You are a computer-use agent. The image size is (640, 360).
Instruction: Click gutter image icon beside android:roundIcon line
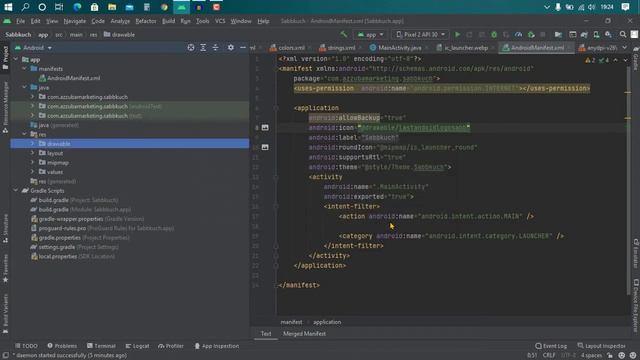click(x=265, y=147)
